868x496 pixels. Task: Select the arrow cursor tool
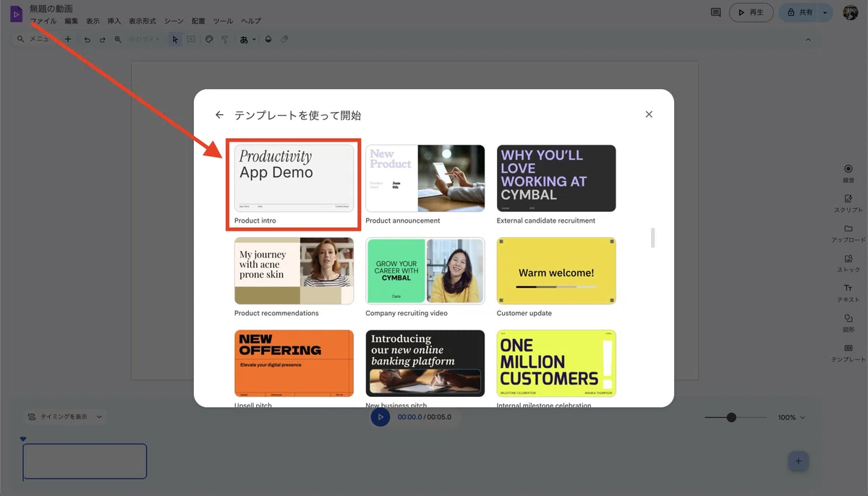pos(175,40)
